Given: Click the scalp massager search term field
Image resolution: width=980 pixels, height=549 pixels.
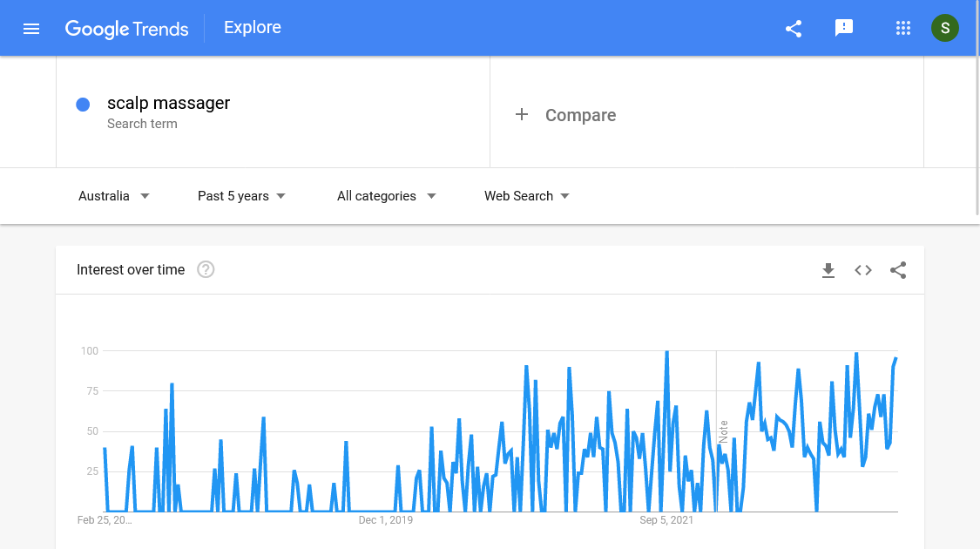Looking at the screenshot, I should (x=168, y=103).
